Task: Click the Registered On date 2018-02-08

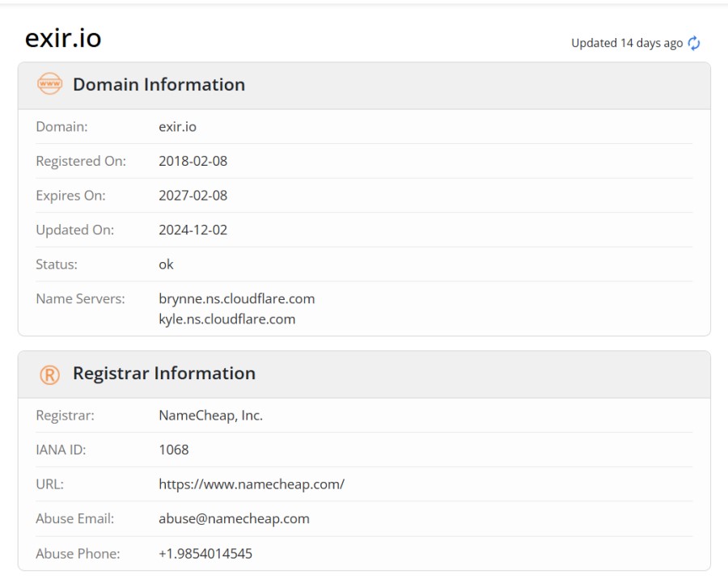Action: coord(193,161)
